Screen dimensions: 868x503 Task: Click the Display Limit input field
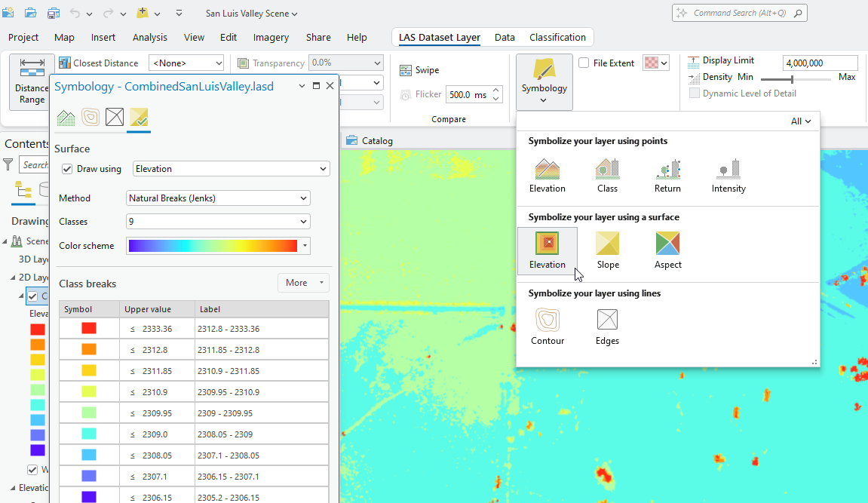(820, 63)
